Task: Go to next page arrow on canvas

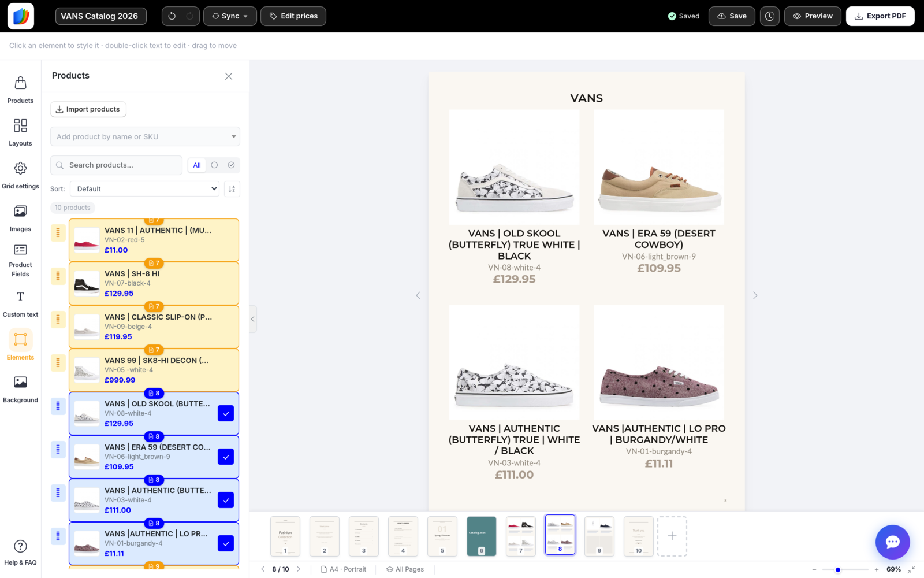Action: pyautogui.click(x=755, y=295)
